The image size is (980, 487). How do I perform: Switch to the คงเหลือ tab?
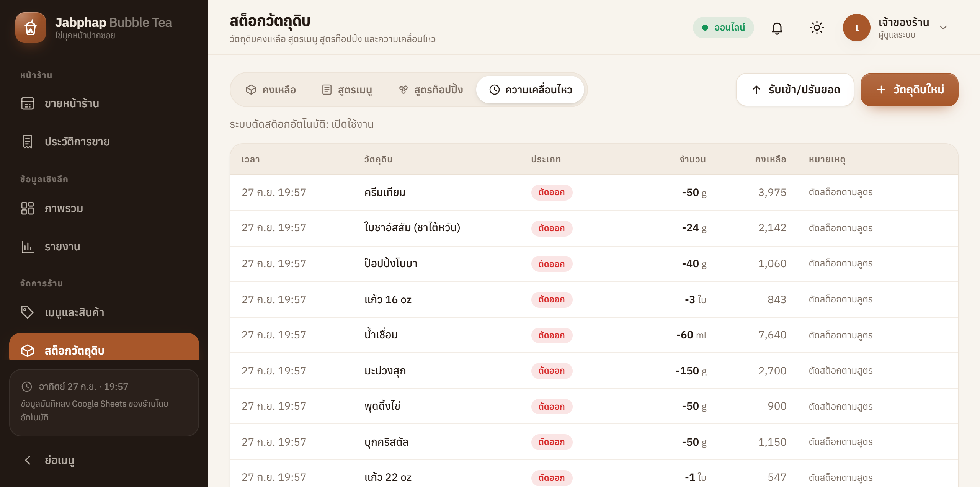pos(271,90)
